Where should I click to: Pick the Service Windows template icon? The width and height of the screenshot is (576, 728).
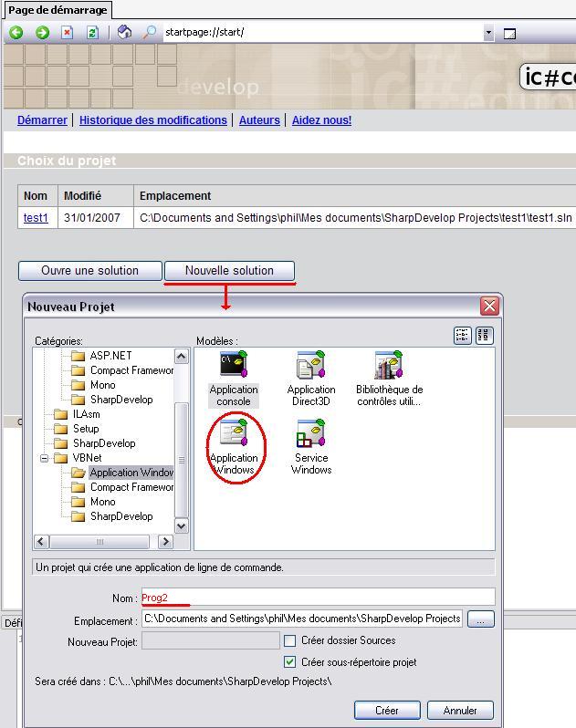(x=311, y=434)
